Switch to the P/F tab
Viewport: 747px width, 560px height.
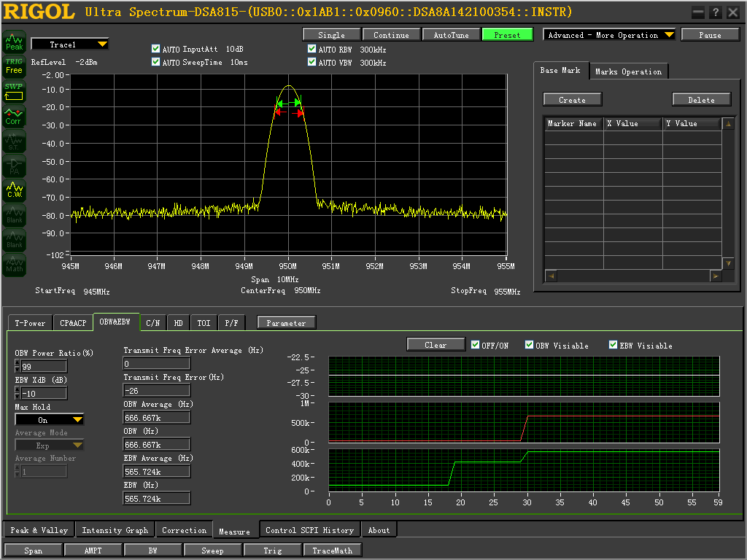(231, 323)
